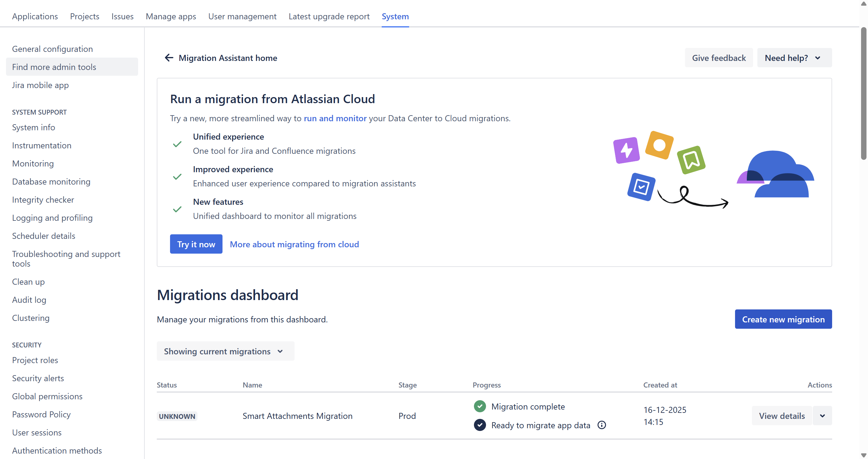Click the green bookmark app icon

[691, 160]
